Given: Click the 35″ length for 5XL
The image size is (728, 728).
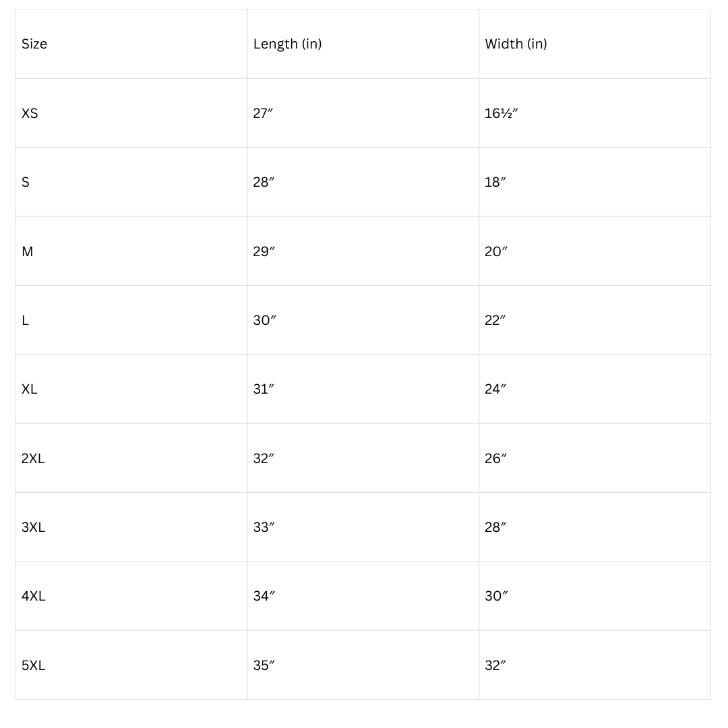Looking at the screenshot, I should pyautogui.click(x=264, y=666).
